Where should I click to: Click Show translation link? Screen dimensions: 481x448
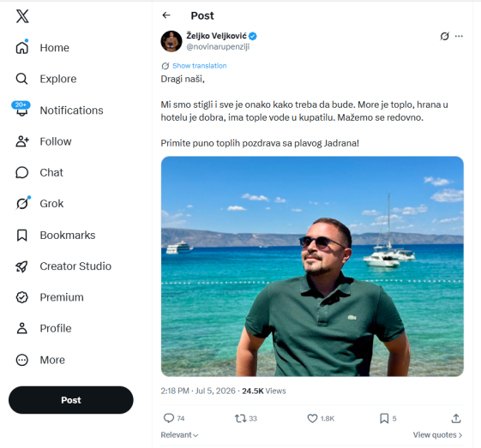coord(200,66)
